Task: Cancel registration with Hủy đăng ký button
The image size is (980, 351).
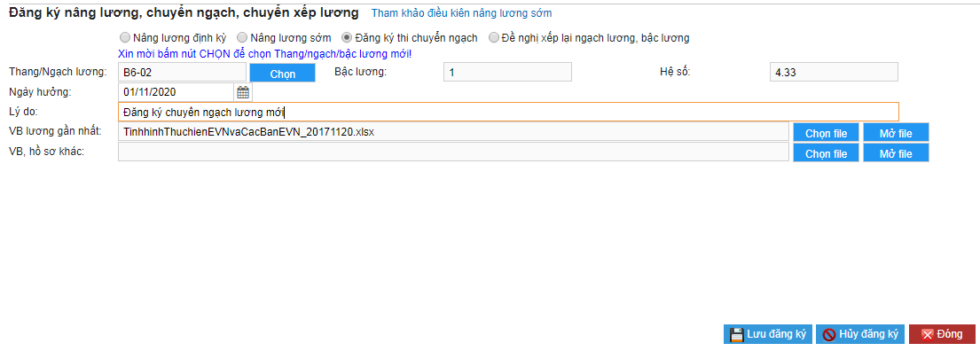Action: pos(860,334)
